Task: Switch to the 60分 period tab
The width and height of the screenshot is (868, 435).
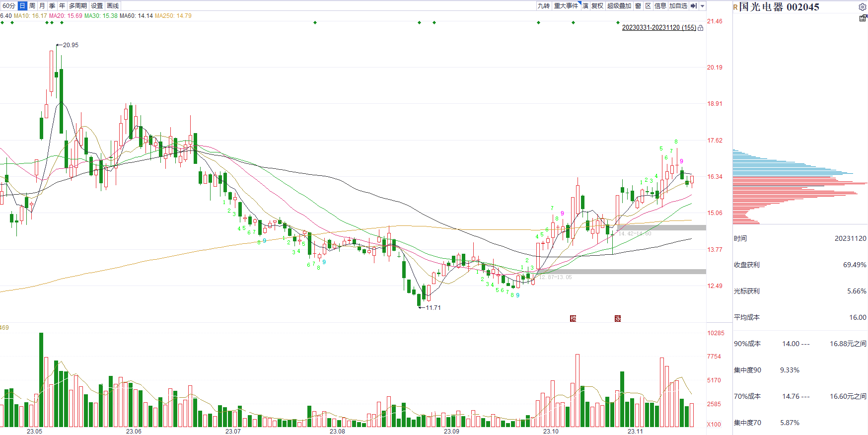Action: pos(8,6)
